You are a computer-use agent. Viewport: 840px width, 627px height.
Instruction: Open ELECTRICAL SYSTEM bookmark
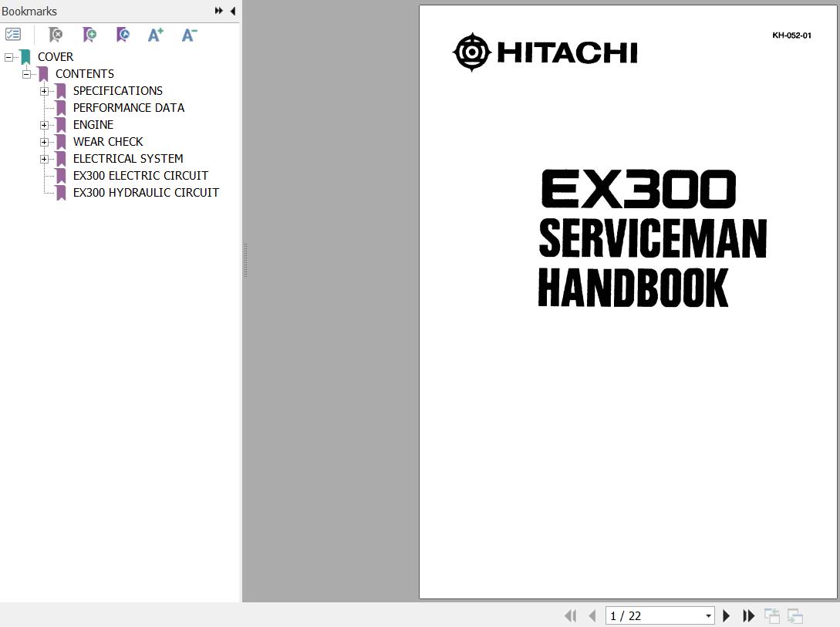(128, 159)
